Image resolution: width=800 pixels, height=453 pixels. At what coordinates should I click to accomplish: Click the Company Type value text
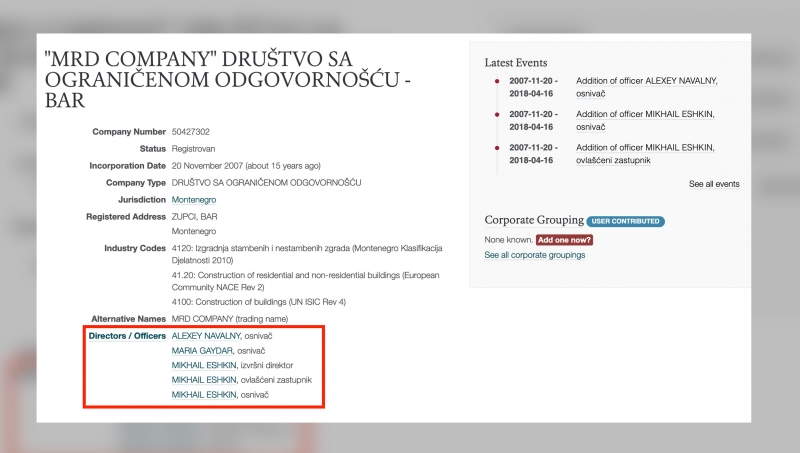point(266,182)
